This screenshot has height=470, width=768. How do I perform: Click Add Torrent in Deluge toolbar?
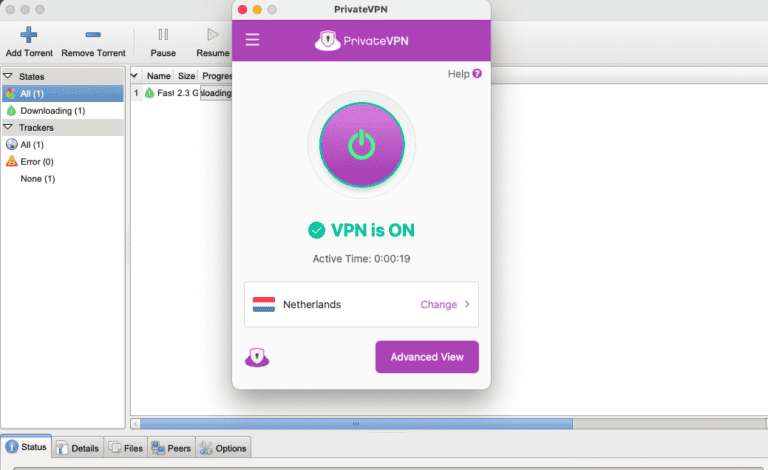click(29, 42)
